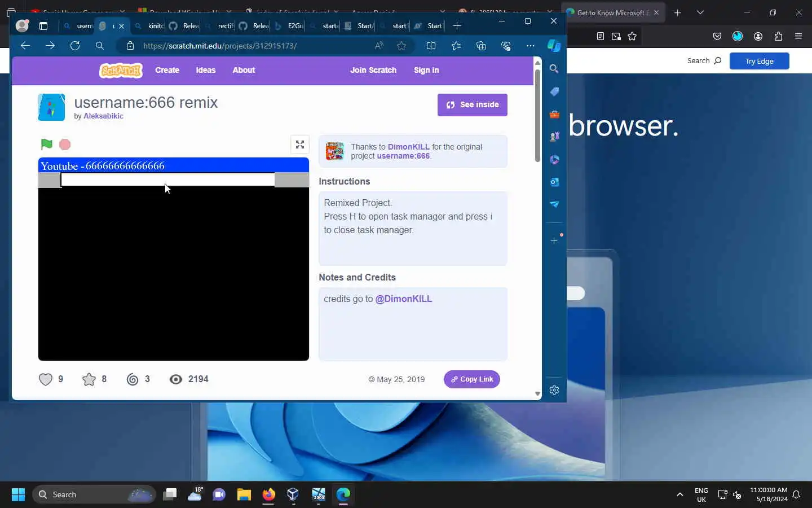This screenshot has height=508, width=812.
Task: Open Edge tab actions menu icon
Action: coord(43,25)
